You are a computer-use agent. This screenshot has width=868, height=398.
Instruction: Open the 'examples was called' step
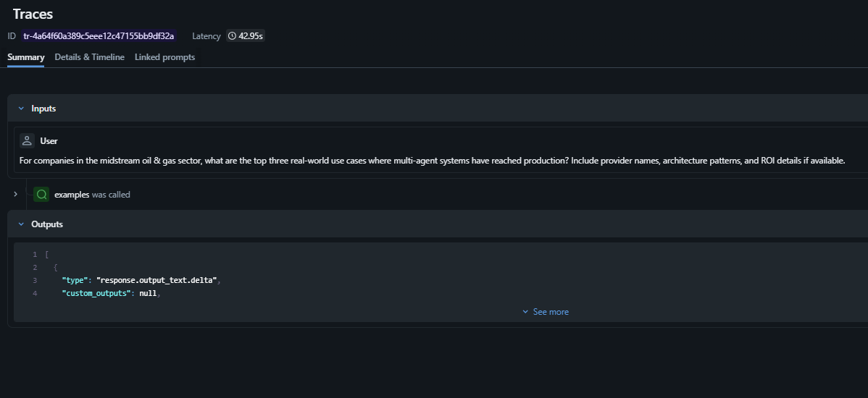coord(92,195)
